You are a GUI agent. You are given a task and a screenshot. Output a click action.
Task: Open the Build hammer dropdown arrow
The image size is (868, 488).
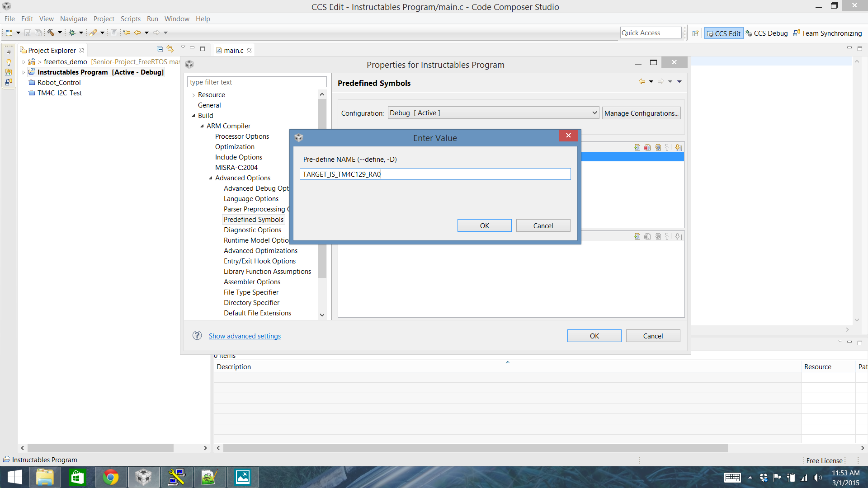(60, 33)
